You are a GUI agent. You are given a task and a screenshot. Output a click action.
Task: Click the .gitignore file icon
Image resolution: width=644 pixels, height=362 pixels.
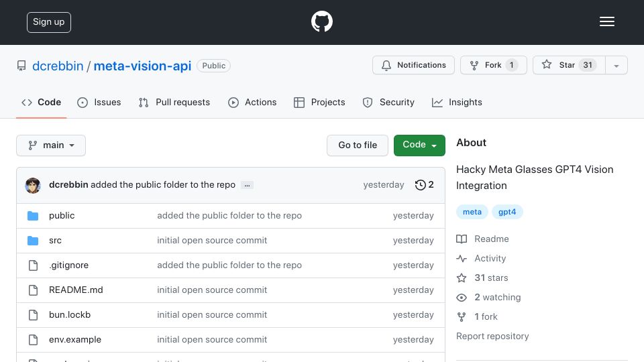[34, 265]
